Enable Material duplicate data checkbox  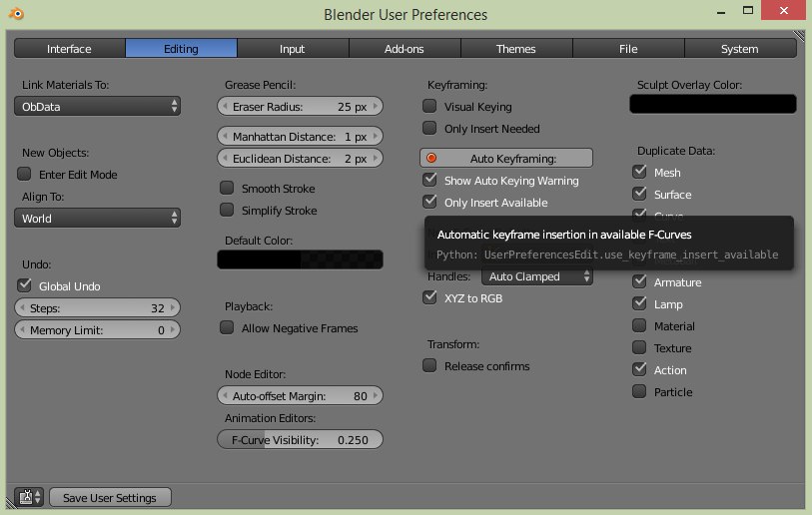coord(639,325)
